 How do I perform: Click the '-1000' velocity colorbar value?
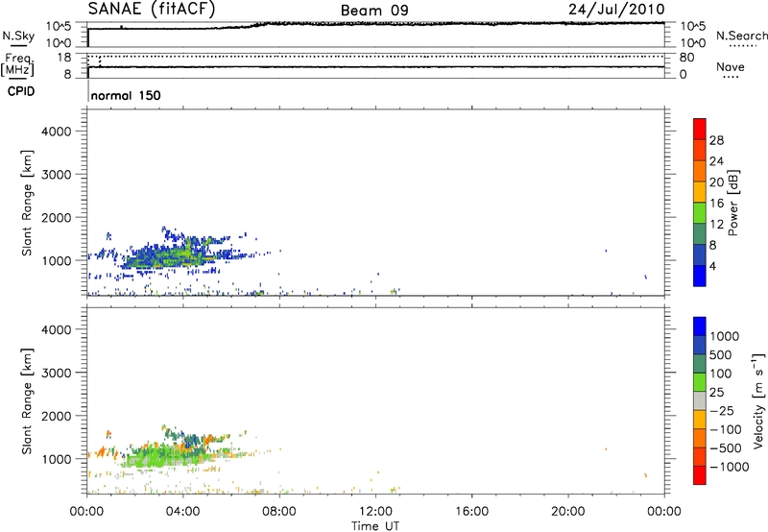(x=729, y=467)
